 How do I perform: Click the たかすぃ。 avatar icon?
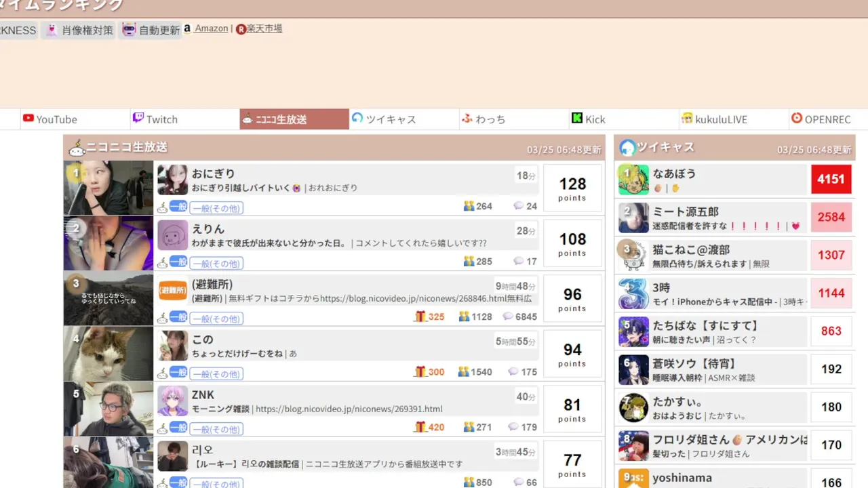633,407
